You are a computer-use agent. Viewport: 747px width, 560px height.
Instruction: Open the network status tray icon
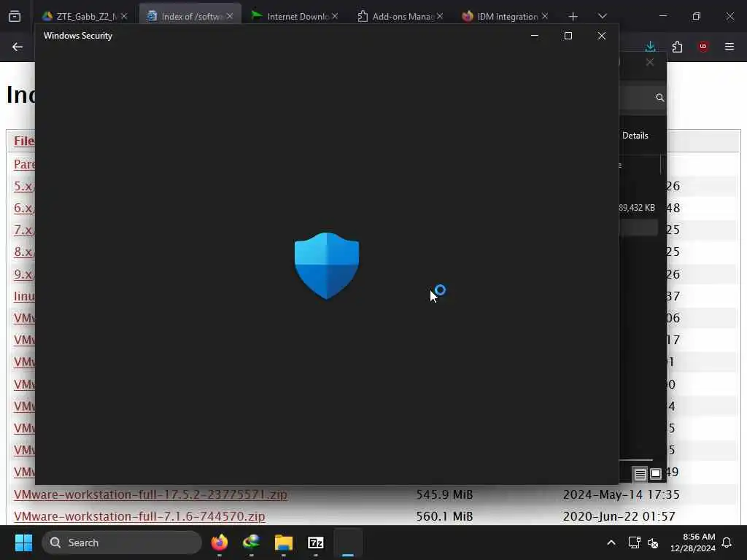pos(634,542)
